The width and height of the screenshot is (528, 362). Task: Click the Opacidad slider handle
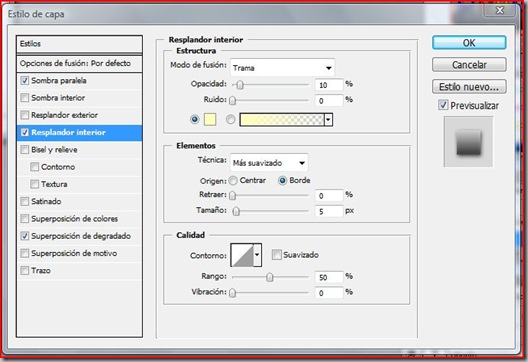tap(240, 85)
